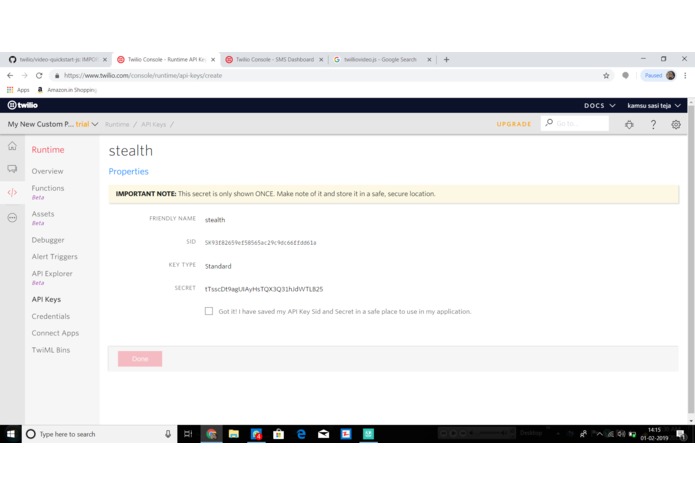Open the Apps bookmarks shortcut
This screenshot has width=695, height=494.
tap(18, 90)
